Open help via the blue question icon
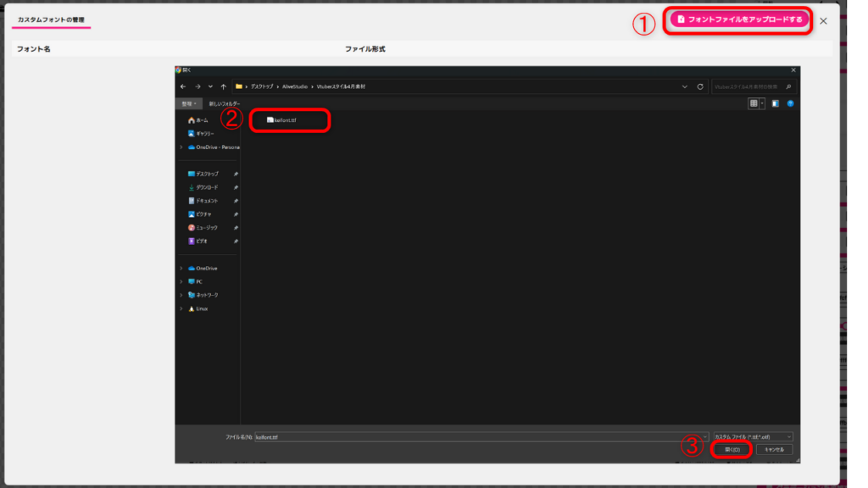868x488 pixels. (791, 103)
